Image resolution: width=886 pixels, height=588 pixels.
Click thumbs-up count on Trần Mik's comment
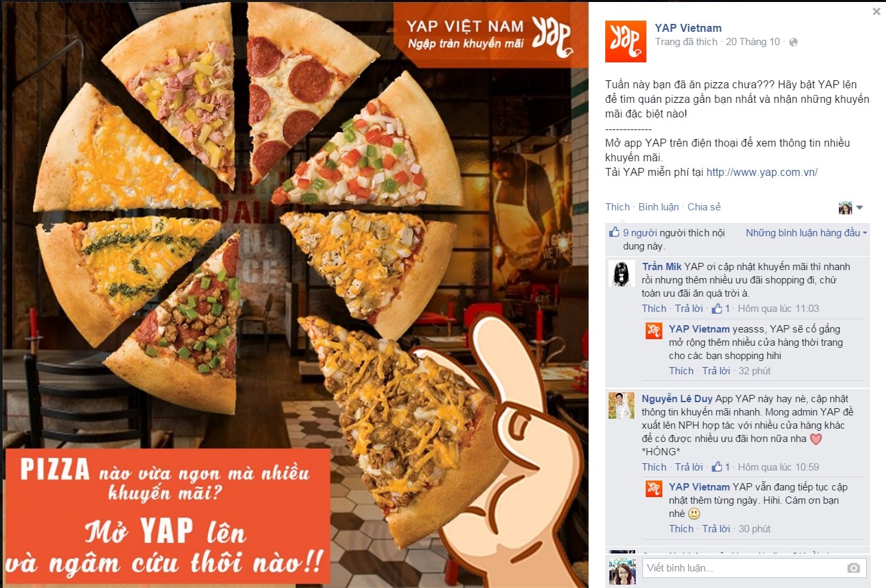[720, 309]
